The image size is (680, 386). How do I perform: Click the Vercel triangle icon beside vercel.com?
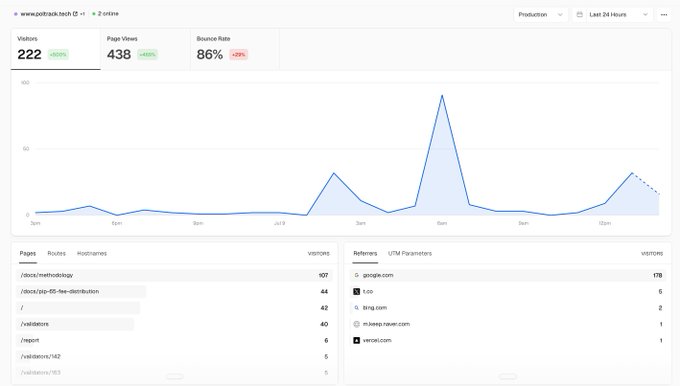tap(356, 340)
